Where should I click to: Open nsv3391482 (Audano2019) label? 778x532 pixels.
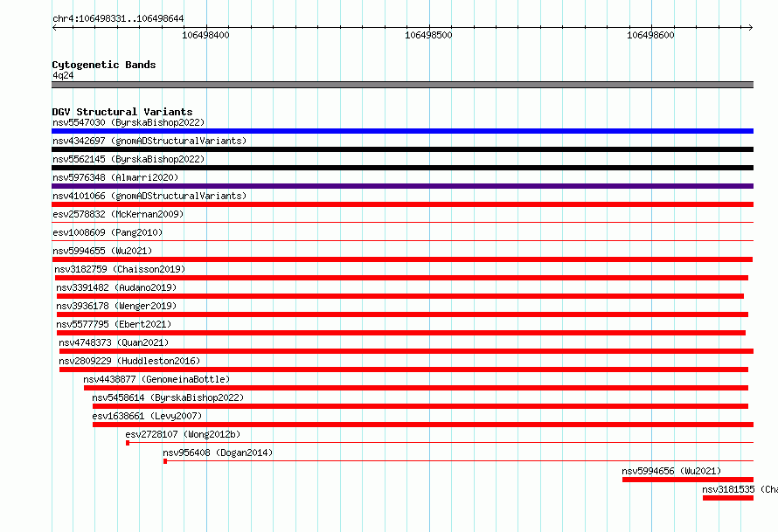(x=116, y=287)
